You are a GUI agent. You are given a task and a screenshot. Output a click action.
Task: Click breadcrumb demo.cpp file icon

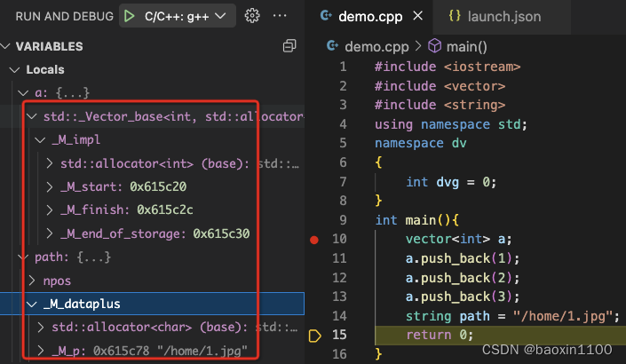pyautogui.click(x=332, y=46)
